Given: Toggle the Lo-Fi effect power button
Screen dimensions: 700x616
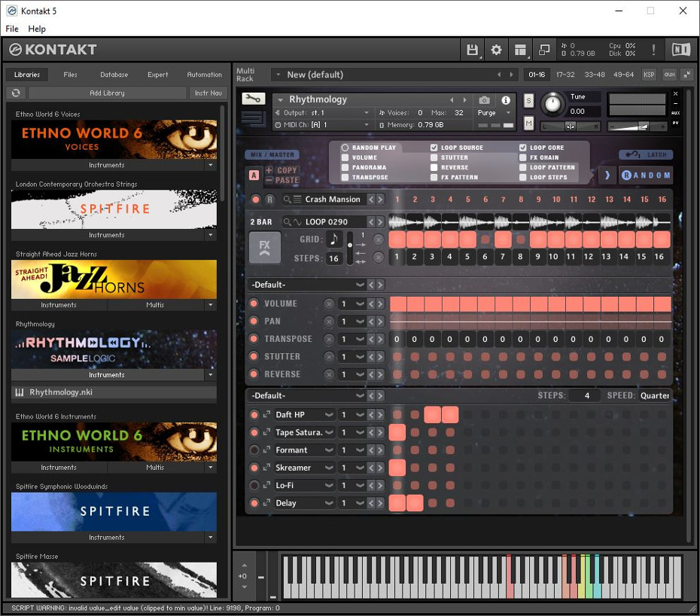Looking at the screenshot, I should click(x=254, y=485).
